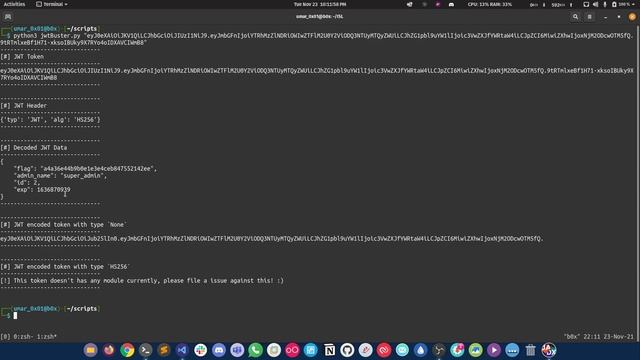Click the python3 jwtBuster.py command line
Screen dimensions: 640x360
(x=316, y=39)
